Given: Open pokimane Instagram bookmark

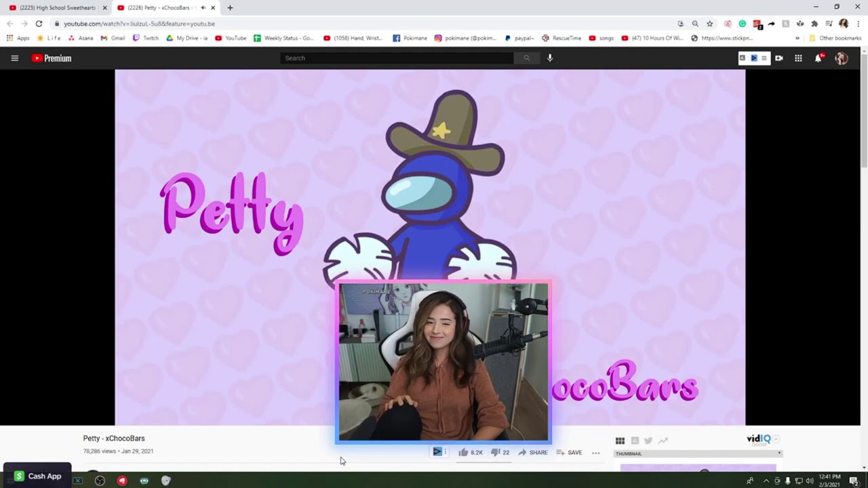Looking at the screenshot, I should 466,38.
